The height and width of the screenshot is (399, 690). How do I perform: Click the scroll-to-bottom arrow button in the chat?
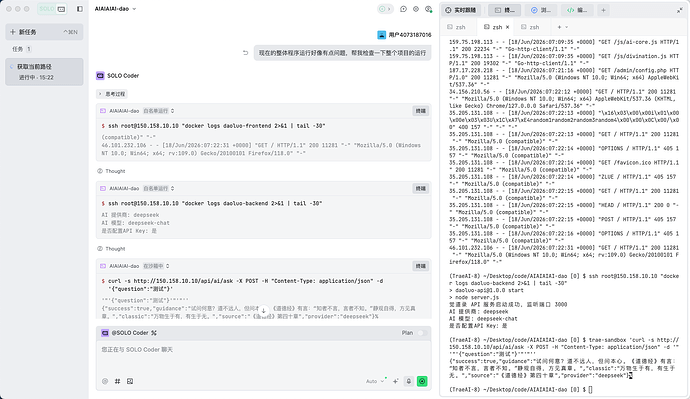263,311
